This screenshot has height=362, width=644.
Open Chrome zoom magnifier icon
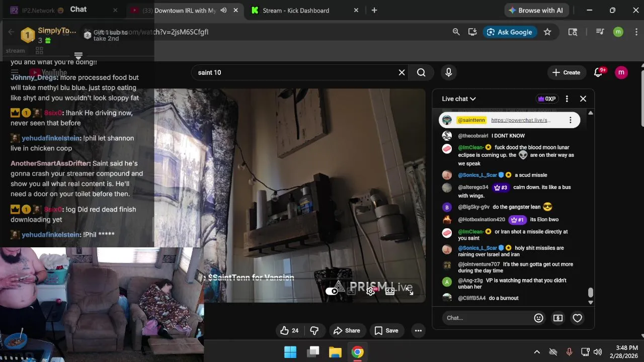[456, 32]
